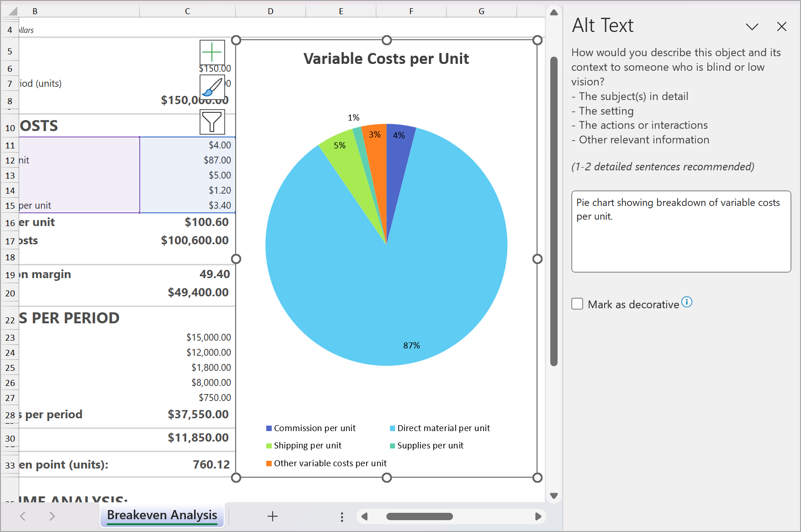801x532 pixels.
Task: Add a new worksheet with the plus icon
Action: [273, 516]
